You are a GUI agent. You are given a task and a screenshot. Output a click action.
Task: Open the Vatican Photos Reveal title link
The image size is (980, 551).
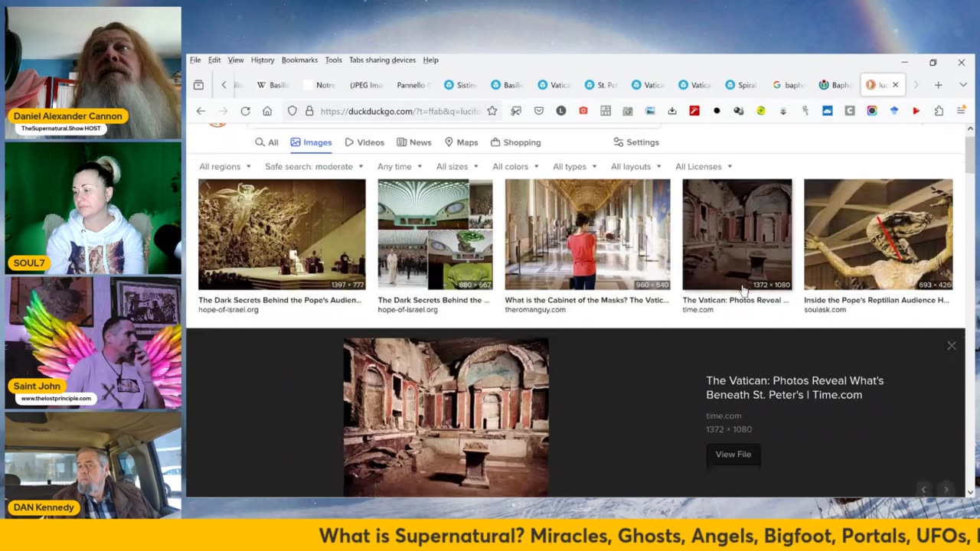(x=795, y=387)
